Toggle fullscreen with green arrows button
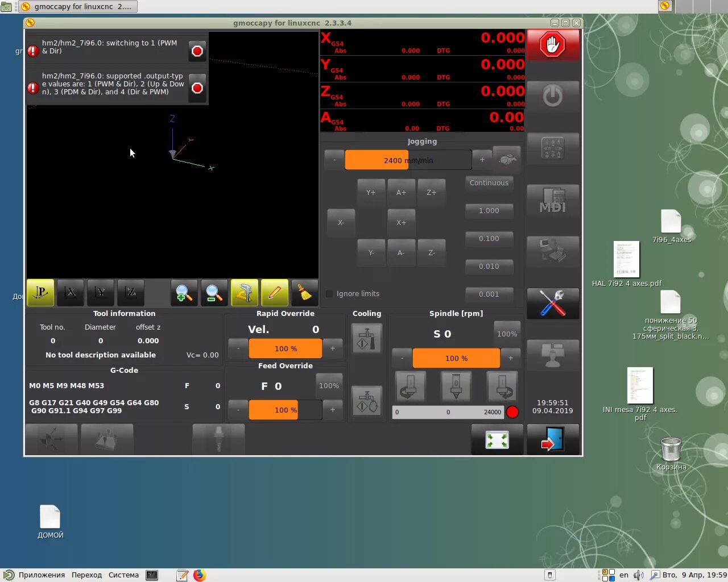Viewport: 728px width, 582px height. 497,439
